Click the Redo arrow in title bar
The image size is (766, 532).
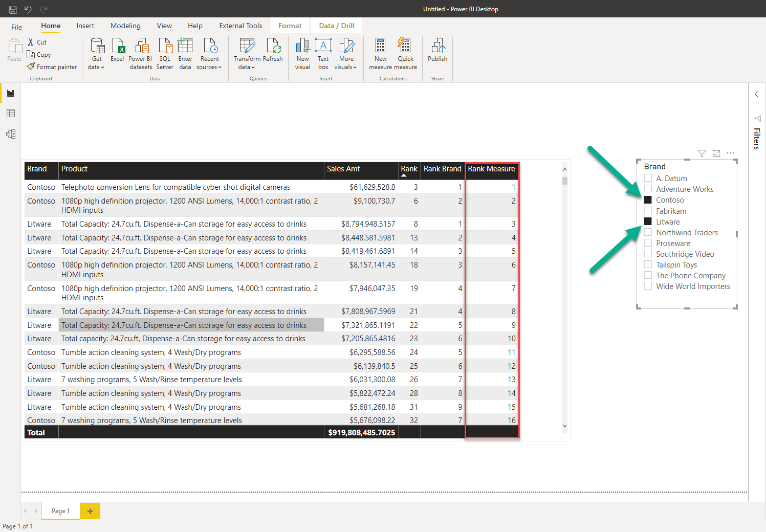(43, 9)
